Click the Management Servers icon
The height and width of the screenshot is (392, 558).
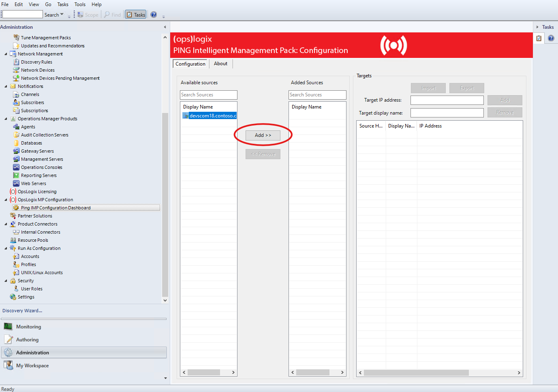(x=16, y=159)
